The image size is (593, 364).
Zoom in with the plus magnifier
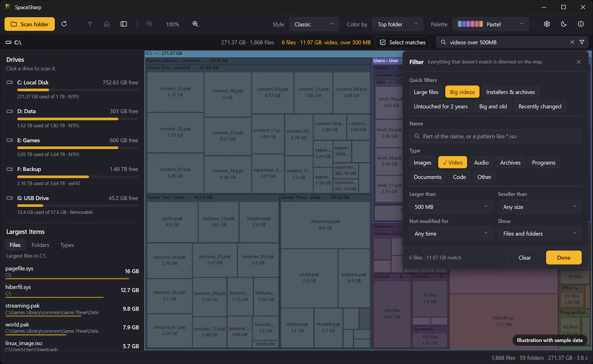[x=195, y=24]
